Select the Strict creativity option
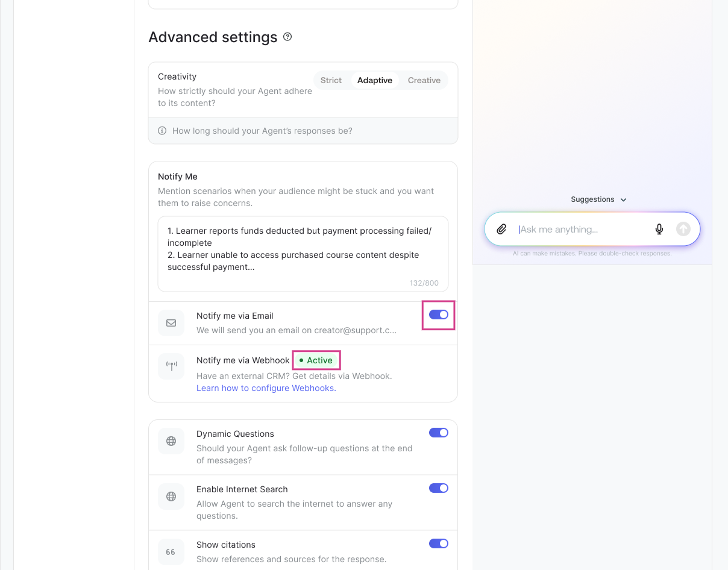Image resolution: width=728 pixels, height=570 pixels. [x=331, y=80]
